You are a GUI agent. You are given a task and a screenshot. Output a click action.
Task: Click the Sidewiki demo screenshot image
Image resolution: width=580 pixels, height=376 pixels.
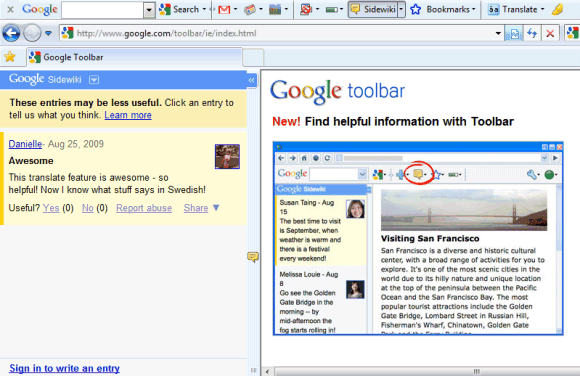pos(418,238)
